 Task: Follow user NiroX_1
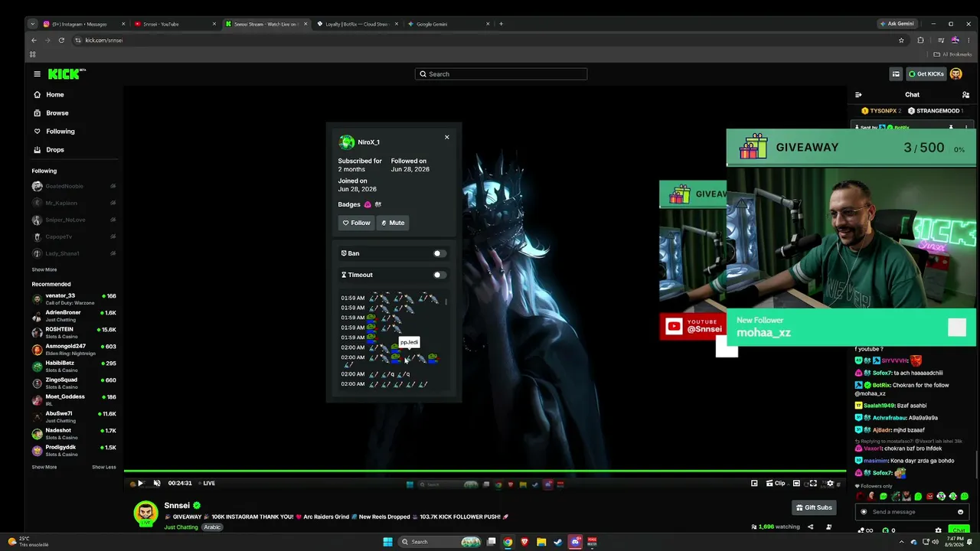point(357,223)
